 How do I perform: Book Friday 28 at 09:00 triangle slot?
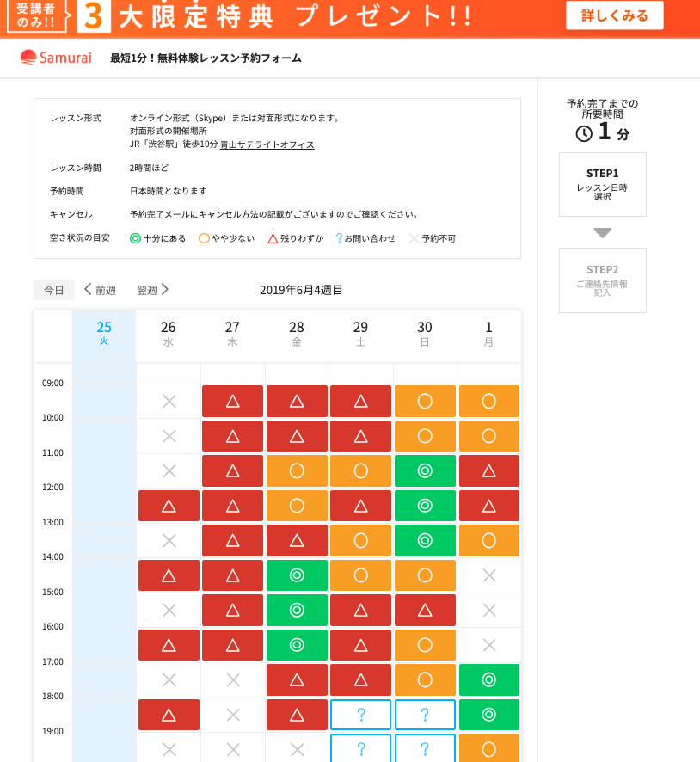tap(297, 402)
